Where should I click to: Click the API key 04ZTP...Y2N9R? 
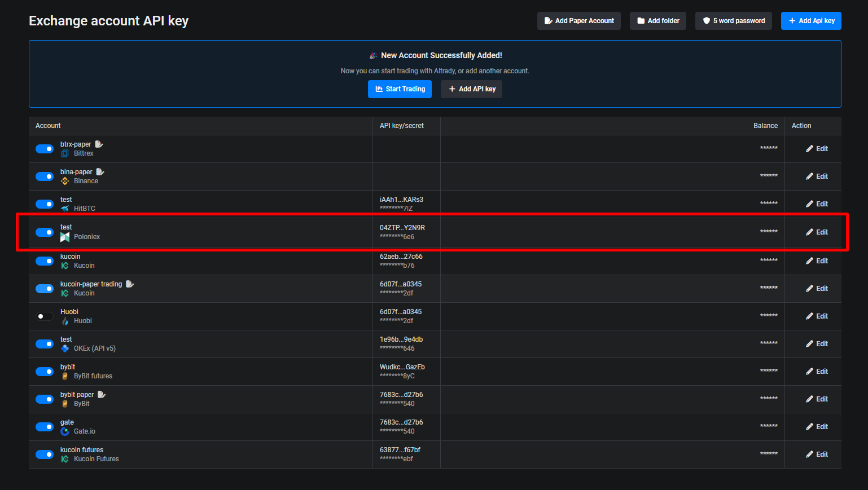[402, 228]
